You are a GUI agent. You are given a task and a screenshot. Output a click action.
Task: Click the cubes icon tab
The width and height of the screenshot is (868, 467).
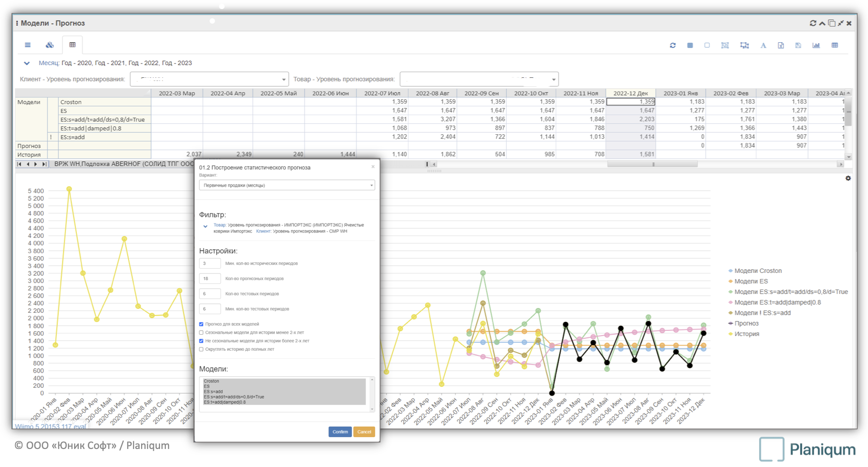[49, 45]
